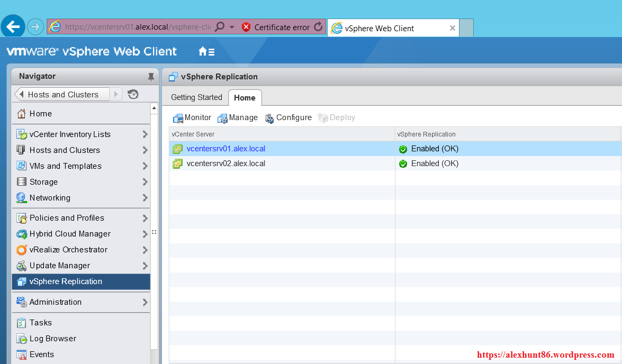This screenshot has height=364, width=622.
Task: Switch to the Getting Started tab
Action: point(196,97)
